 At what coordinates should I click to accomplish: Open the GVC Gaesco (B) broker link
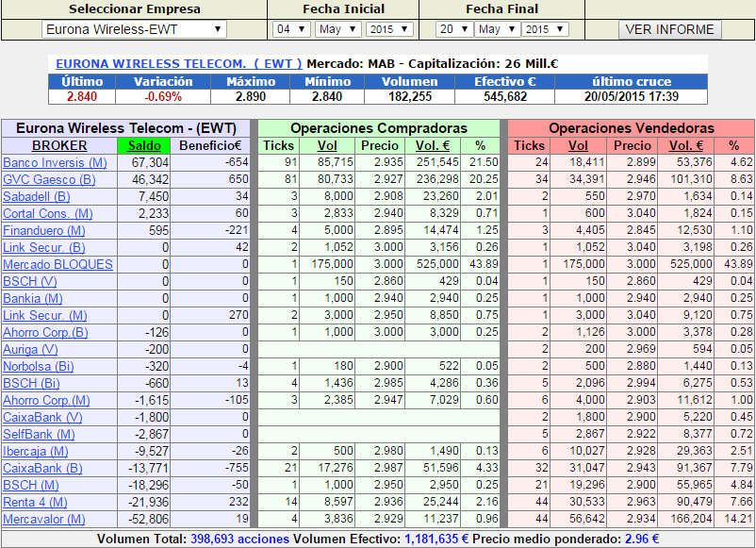click(x=49, y=179)
